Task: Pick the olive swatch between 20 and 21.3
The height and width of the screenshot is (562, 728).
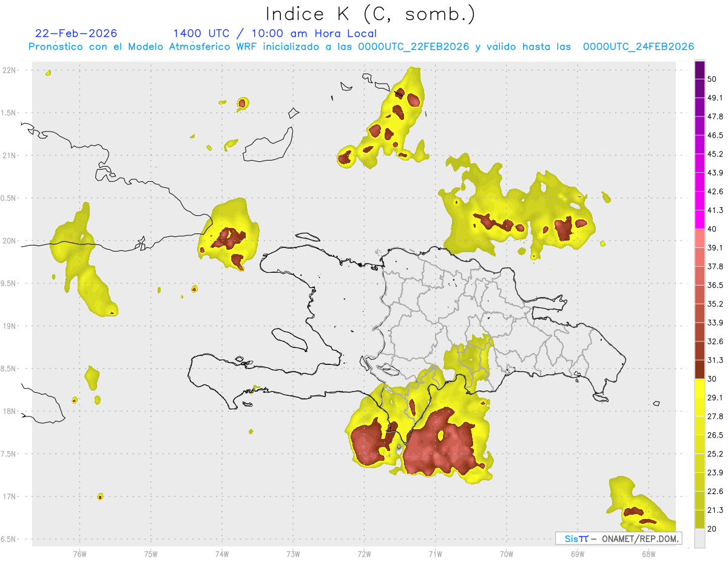Action: coord(699,520)
